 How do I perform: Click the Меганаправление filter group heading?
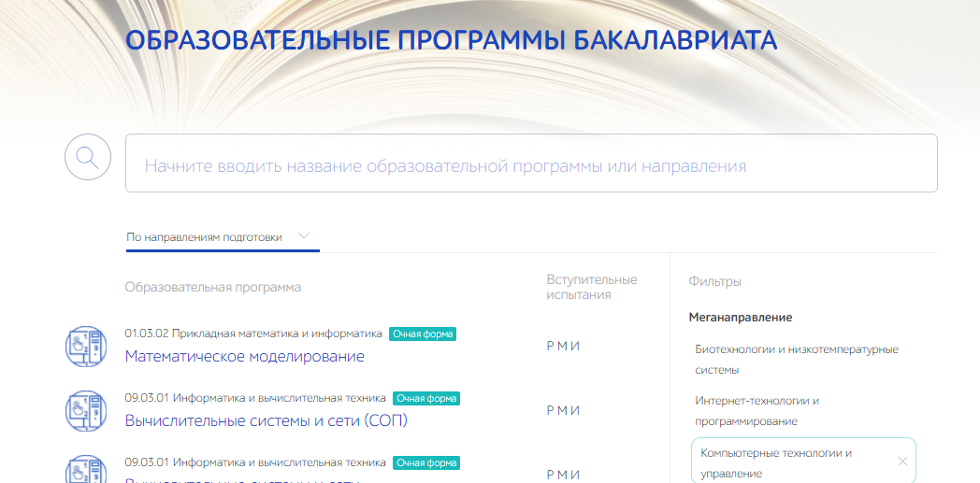coord(741,318)
